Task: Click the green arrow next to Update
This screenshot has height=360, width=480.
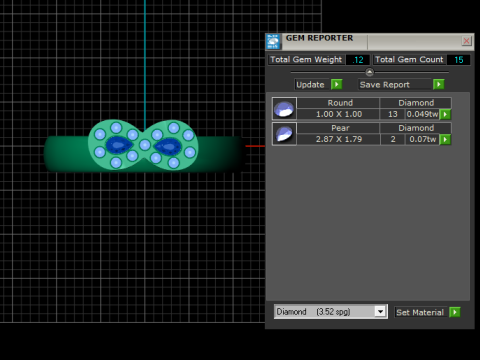Action: tap(337, 84)
